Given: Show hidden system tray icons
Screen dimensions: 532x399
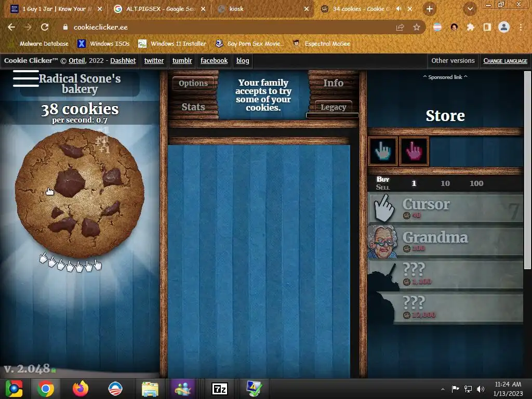Looking at the screenshot, I should 443,389.
